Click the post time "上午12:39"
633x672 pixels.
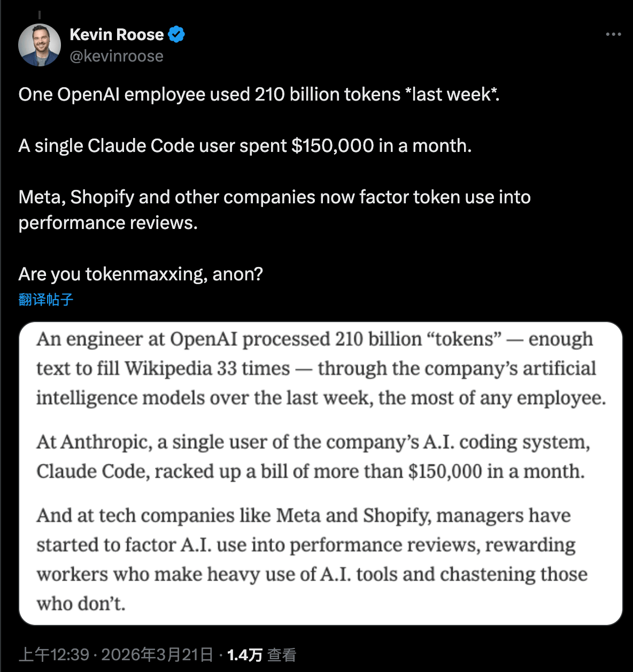pyautogui.click(x=54, y=654)
